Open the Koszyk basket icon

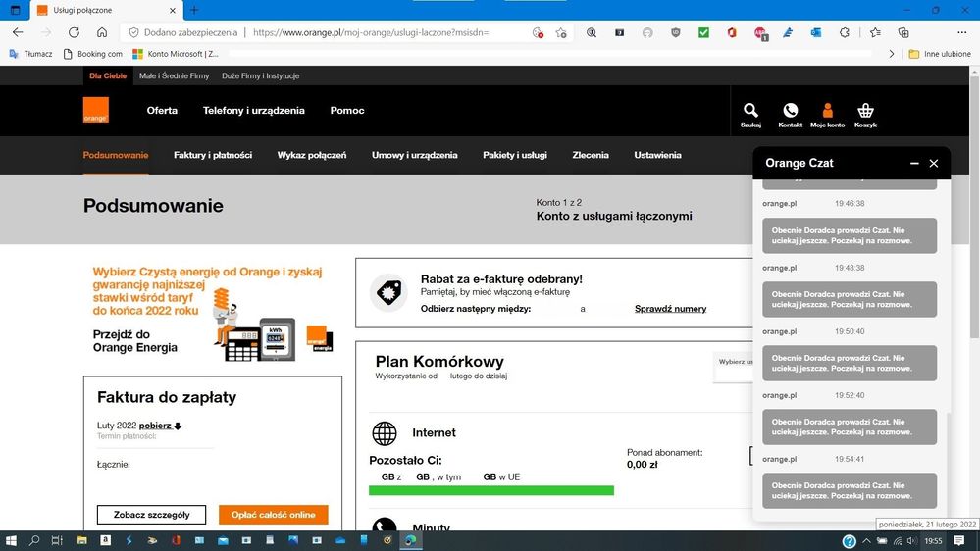pos(865,115)
